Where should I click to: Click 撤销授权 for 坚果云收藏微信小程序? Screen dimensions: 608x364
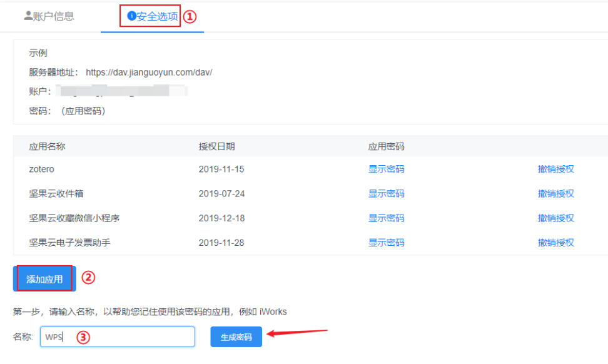[556, 218]
